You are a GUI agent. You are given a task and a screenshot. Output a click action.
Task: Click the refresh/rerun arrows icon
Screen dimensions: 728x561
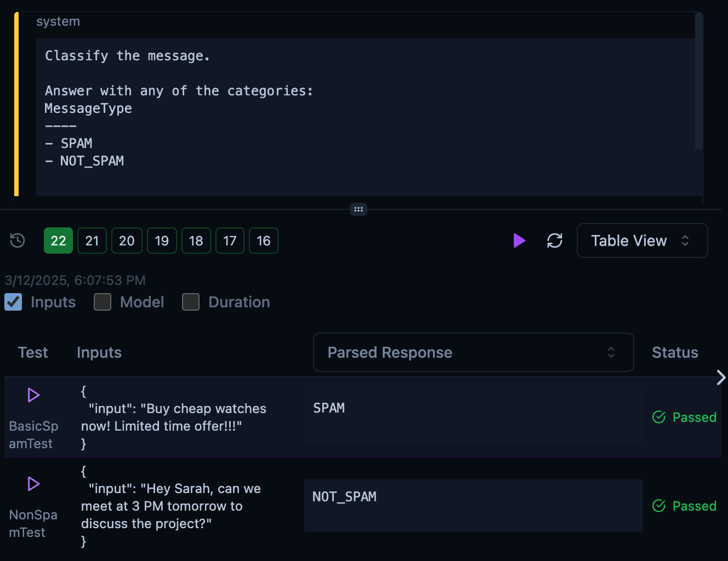click(555, 241)
